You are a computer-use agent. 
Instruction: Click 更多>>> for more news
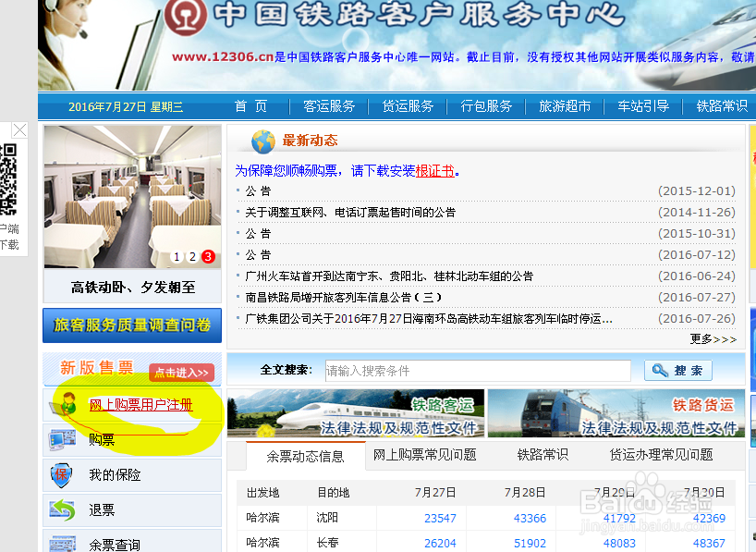click(x=713, y=339)
